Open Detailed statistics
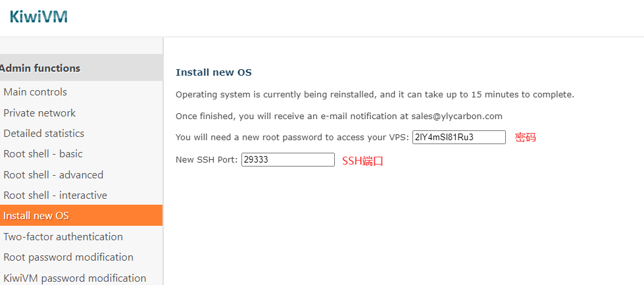 (44, 133)
